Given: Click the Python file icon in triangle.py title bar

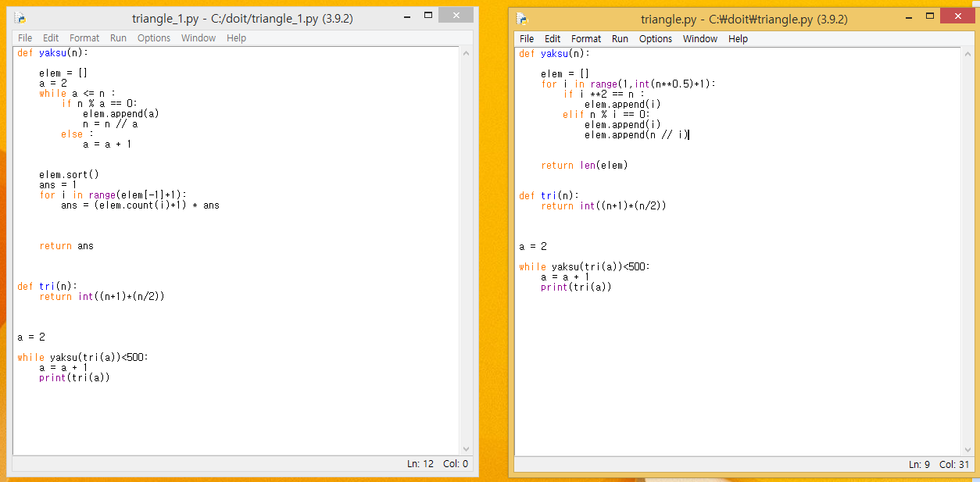Looking at the screenshot, I should tap(522, 20).
